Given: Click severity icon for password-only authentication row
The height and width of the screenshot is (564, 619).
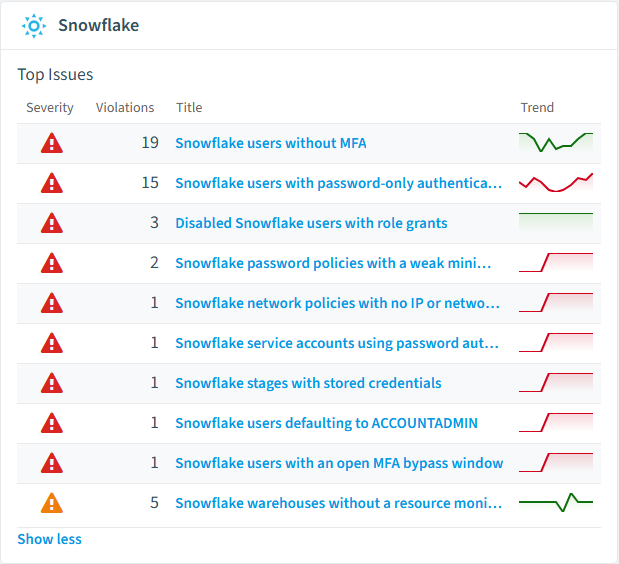Looking at the screenshot, I should coord(52,183).
